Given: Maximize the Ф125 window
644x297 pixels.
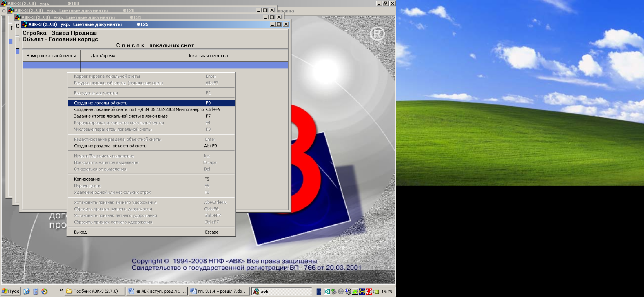Looking at the screenshot, I should (279, 24).
